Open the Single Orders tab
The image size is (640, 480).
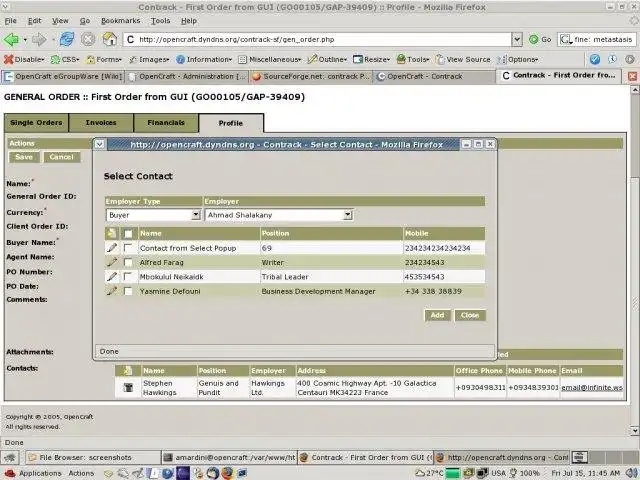point(36,123)
